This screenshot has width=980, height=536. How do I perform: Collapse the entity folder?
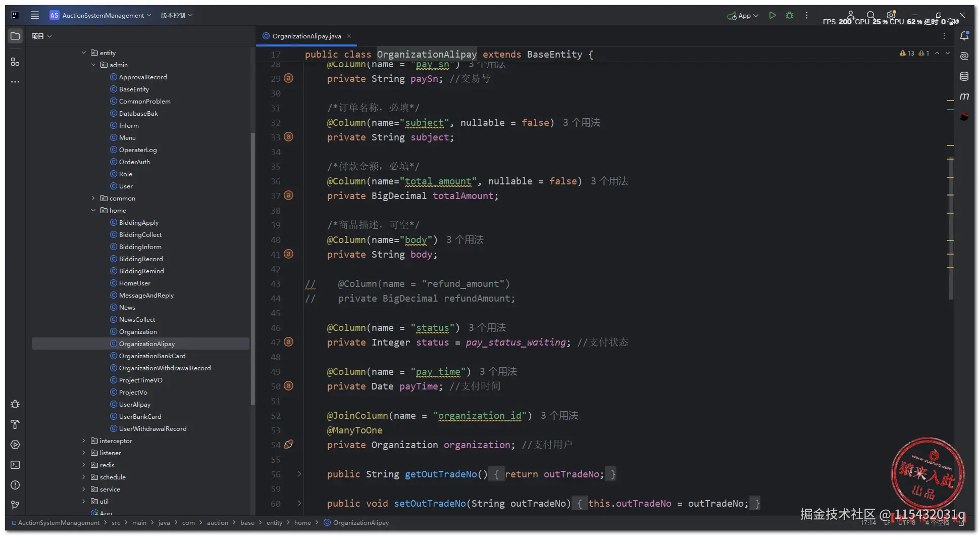[84, 53]
